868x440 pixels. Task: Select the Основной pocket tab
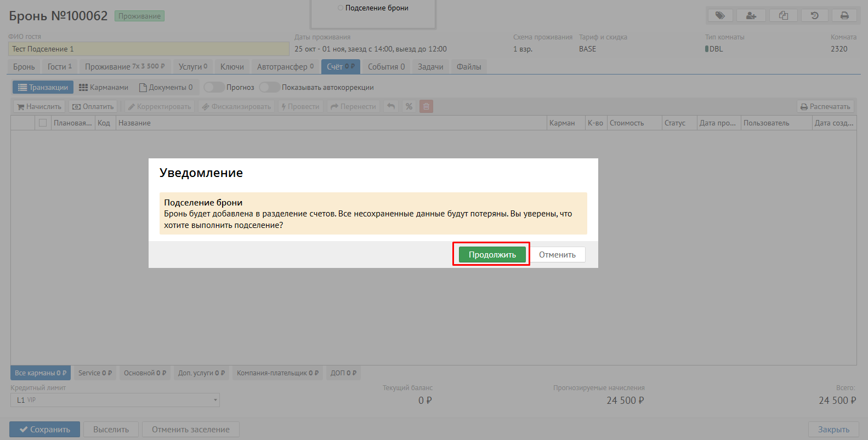click(145, 373)
